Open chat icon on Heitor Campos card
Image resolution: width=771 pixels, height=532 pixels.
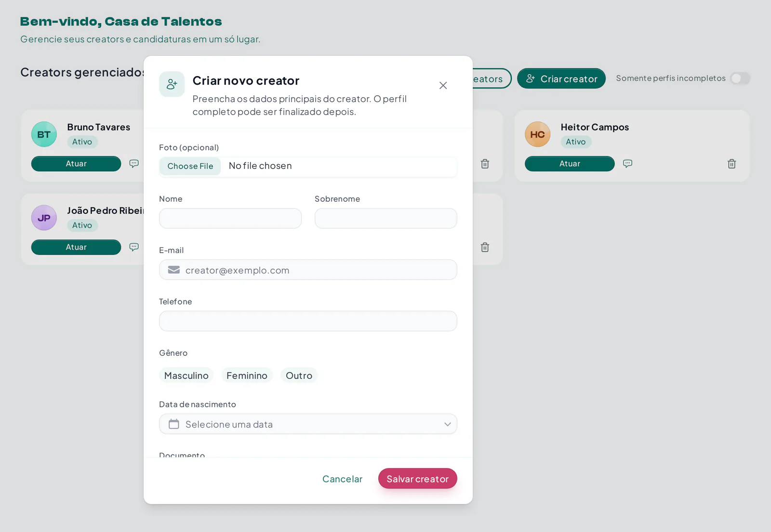[x=627, y=164]
